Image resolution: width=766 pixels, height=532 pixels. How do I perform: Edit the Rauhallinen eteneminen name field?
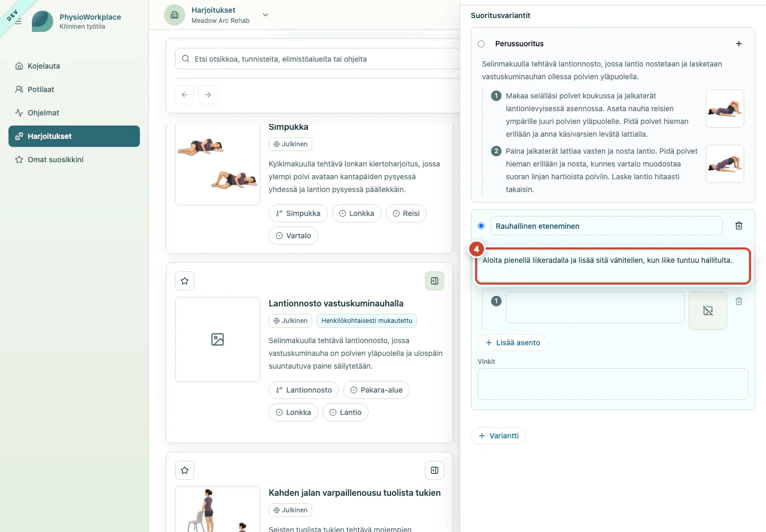pyautogui.click(x=607, y=226)
